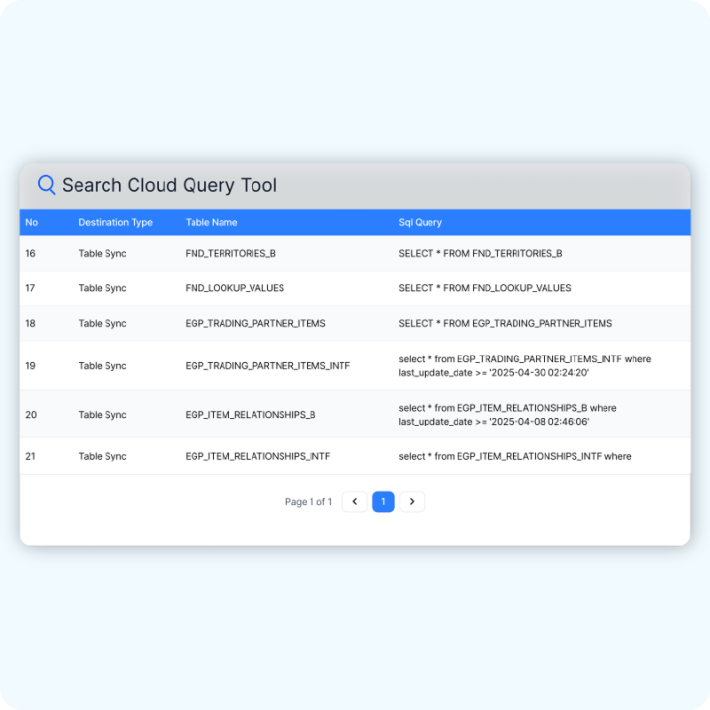Click the Table Name column header
710x710 pixels.
click(x=211, y=222)
